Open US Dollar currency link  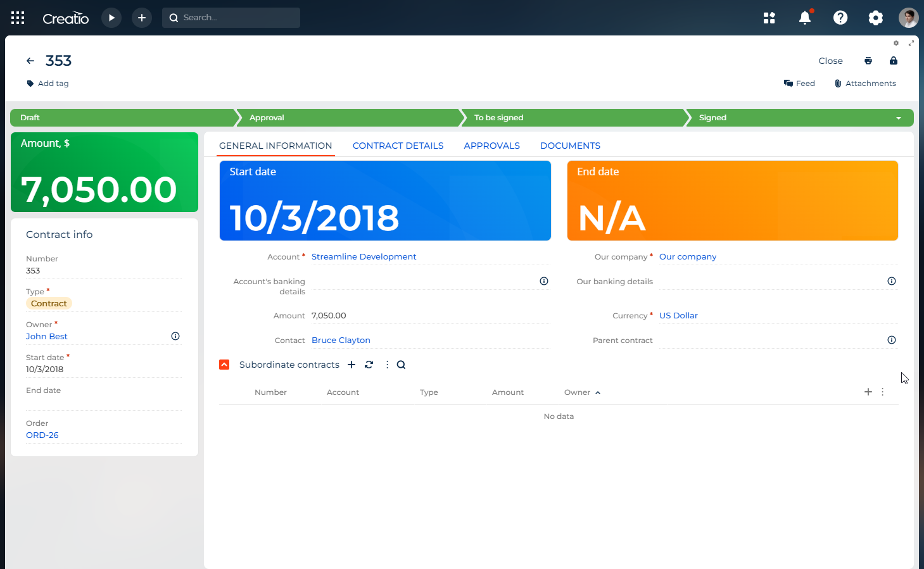678,315
